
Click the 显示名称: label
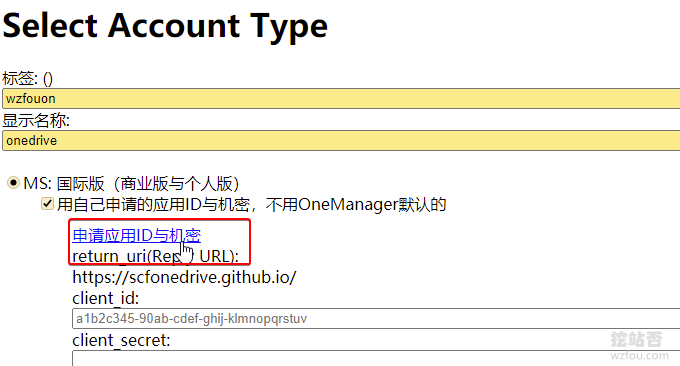tap(36, 120)
